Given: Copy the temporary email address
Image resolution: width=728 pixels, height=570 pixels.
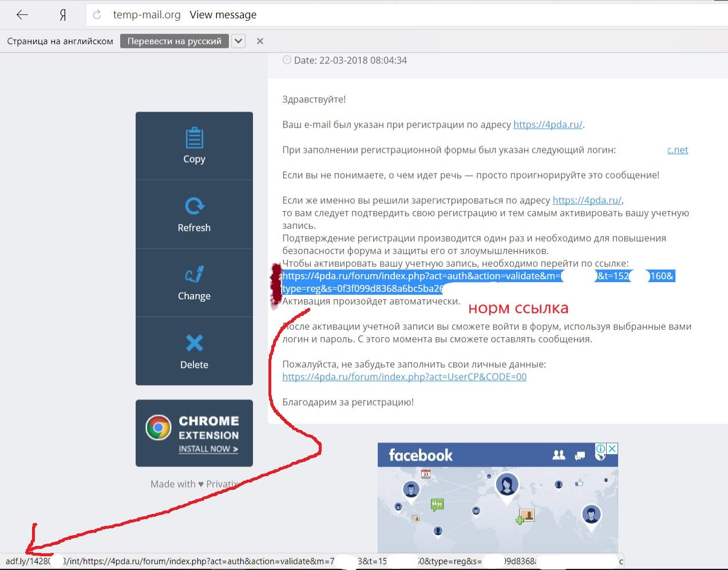Looking at the screenshot, I should 194,146.
